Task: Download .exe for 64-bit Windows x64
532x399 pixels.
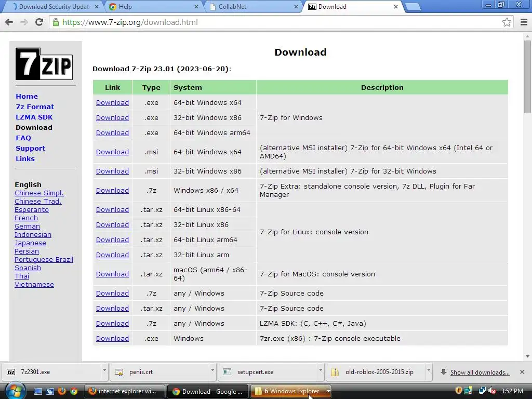Action: coord(112,102)
